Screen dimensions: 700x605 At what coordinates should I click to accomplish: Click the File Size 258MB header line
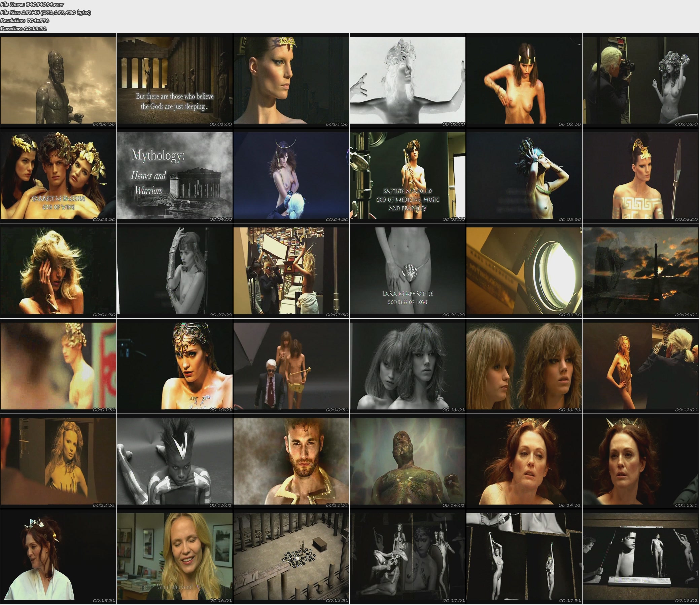point(46,12)
